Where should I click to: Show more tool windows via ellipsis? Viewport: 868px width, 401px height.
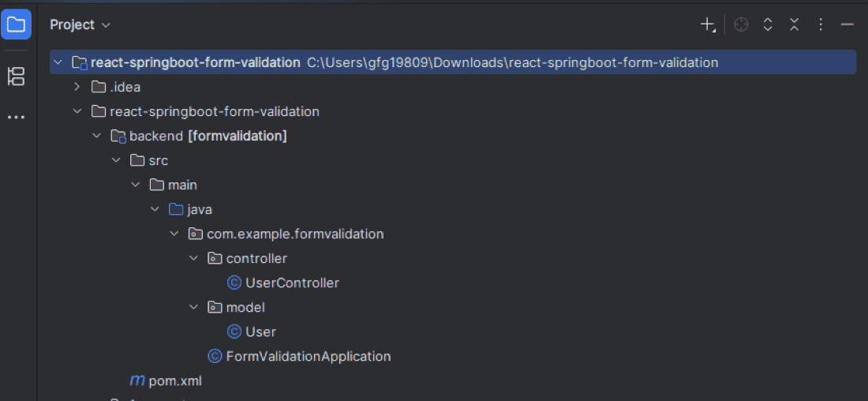[16, 118]
